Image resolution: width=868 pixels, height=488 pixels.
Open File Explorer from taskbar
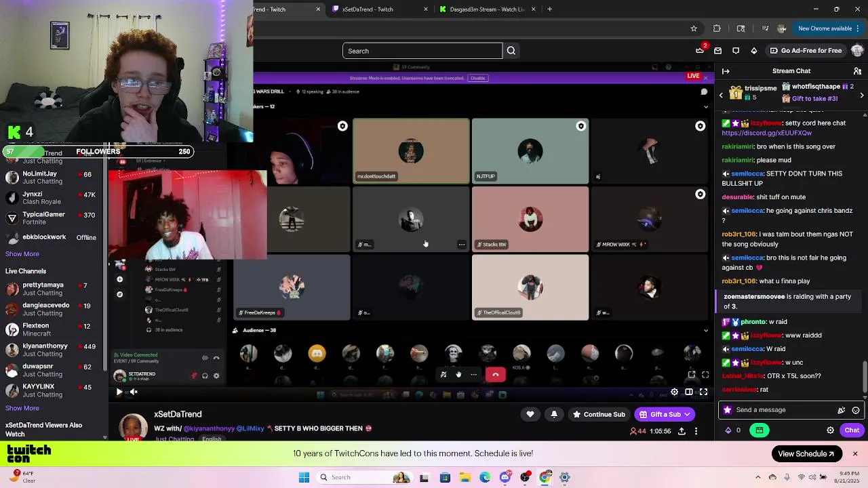(465, 478)
